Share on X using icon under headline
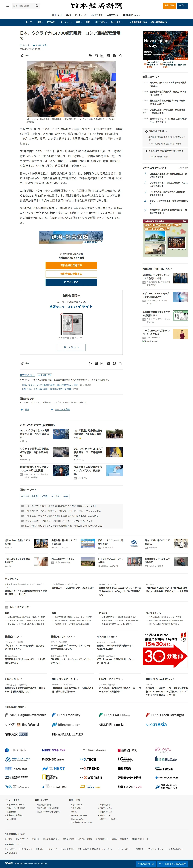Screen dimensions: 193x868 108,56
